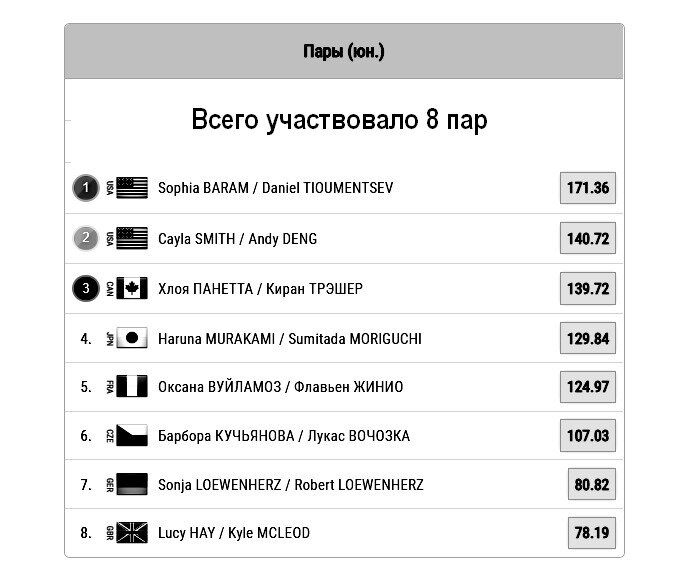Click the Czech Republic flag icon
Viewport: 684px width, 577px height.
click(132, 435)
